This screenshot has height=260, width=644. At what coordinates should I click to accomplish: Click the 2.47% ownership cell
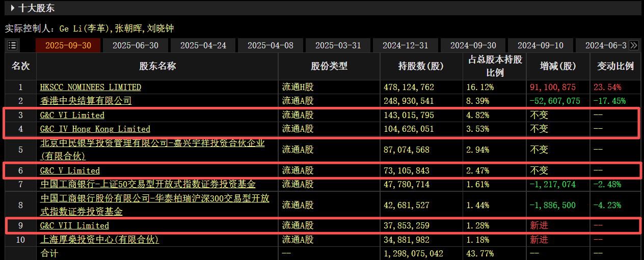pyautogui.click(x=477, y=170)
